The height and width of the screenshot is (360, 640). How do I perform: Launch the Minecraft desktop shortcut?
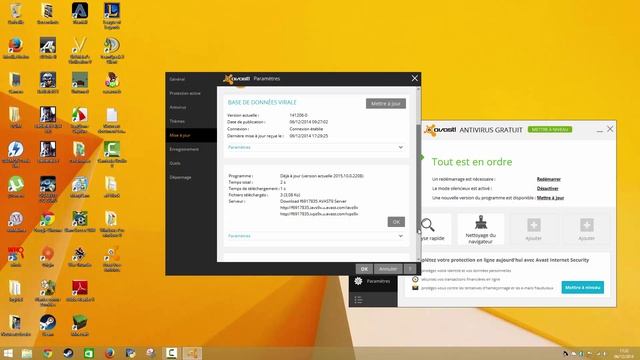point(80,325)
